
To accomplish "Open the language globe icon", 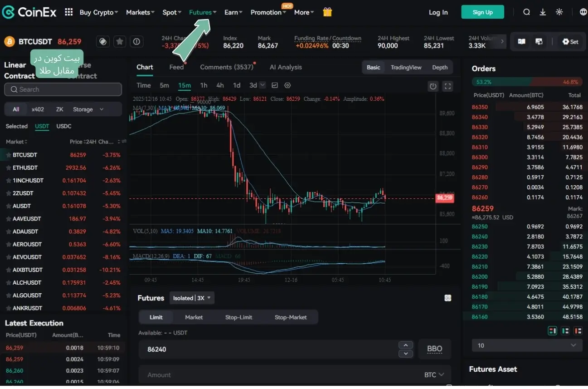I will click(x=583, y=12).
